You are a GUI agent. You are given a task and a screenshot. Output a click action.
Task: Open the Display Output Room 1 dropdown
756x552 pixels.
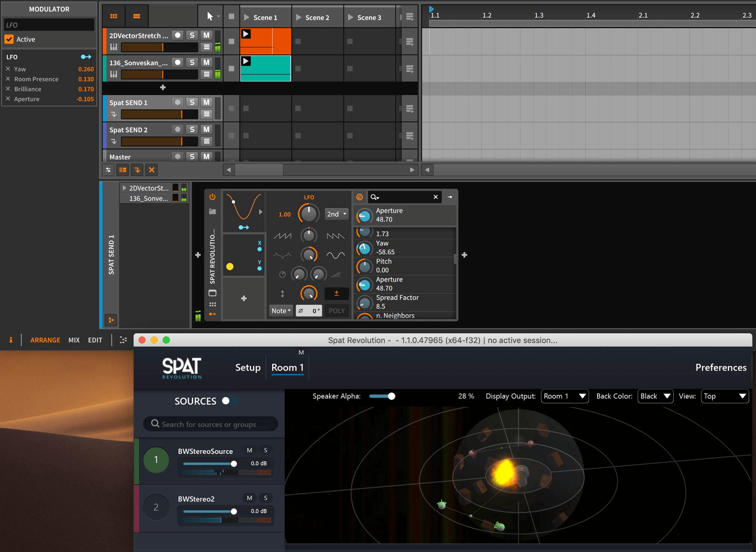[564, 396]
